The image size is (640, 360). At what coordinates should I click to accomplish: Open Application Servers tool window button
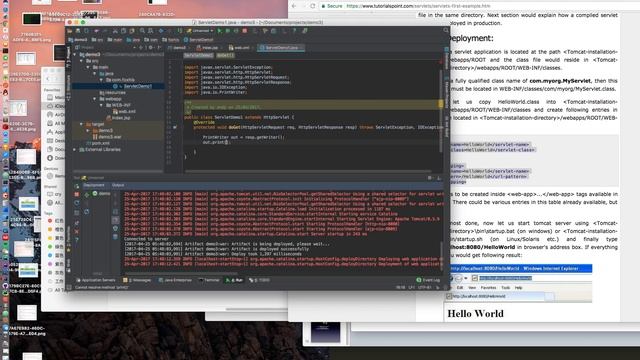point(96,280)
